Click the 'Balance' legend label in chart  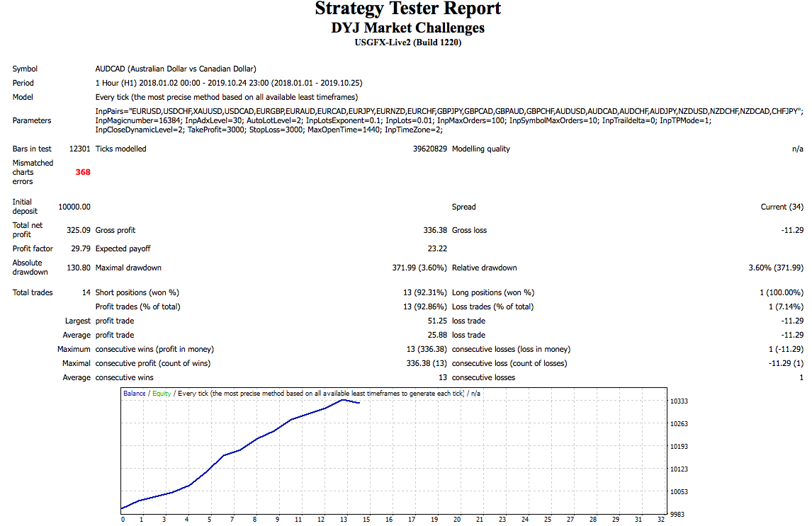(x=134, y=394)
